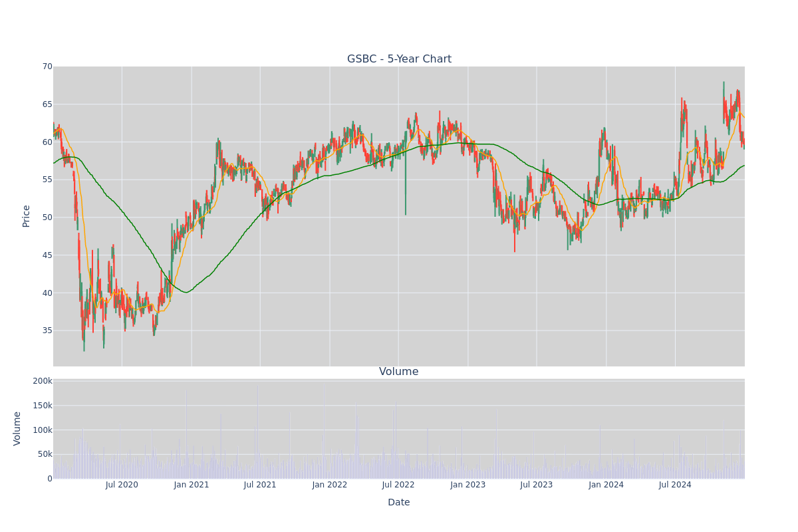The width and height of the screenshot is (798, 532).
Task: Click the Volume y-axis label
Action: coord(17,428)
